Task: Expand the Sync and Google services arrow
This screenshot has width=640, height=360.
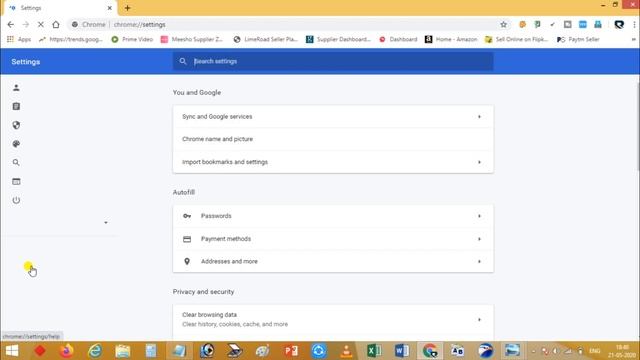Action: click(479, 117)
